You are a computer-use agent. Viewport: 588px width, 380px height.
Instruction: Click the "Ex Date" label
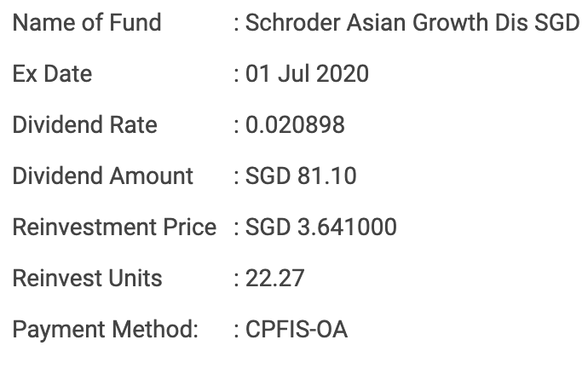click(x=52, y=73)
